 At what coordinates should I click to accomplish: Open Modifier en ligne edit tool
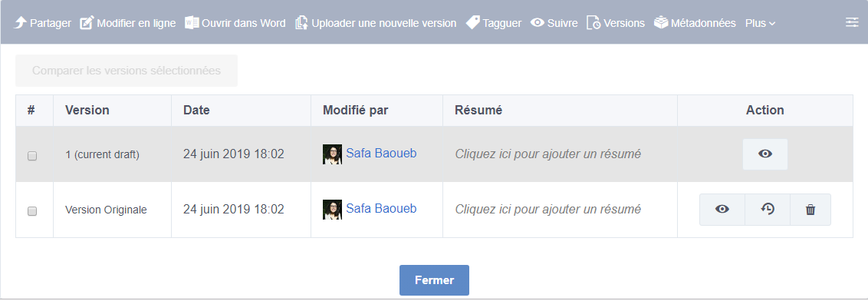pyautogui.click(x=128, y=23)
